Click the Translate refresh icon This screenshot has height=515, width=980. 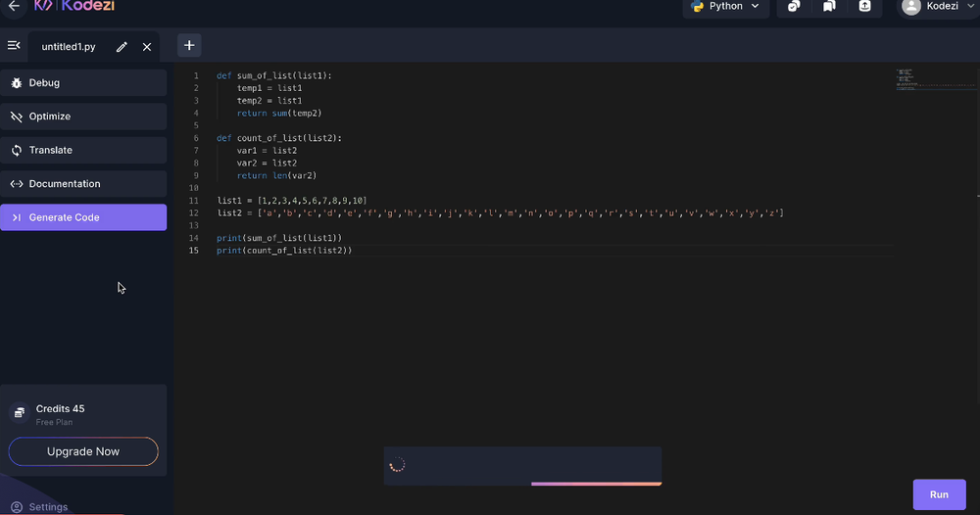(17, 150)
